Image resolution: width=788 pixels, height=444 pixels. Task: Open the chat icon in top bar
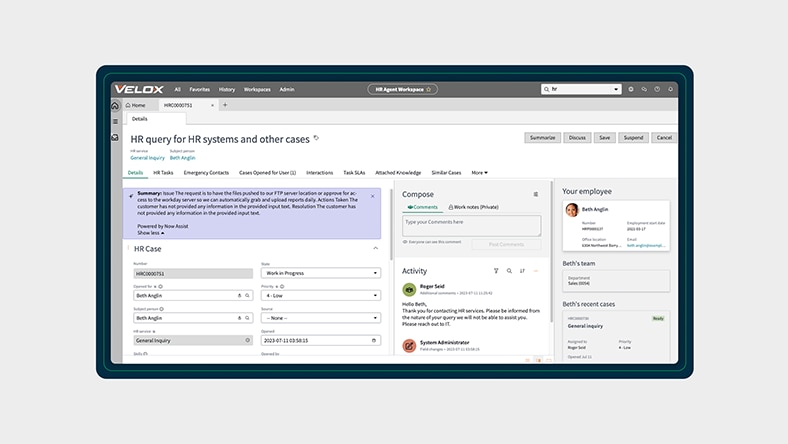coord(644,90)
